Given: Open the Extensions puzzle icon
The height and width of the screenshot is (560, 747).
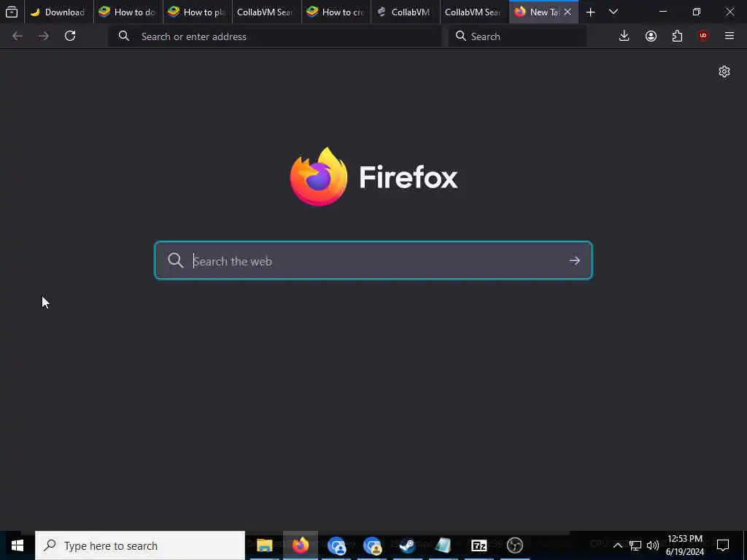Looking at the screenshot, I should (x=677, y=36).
